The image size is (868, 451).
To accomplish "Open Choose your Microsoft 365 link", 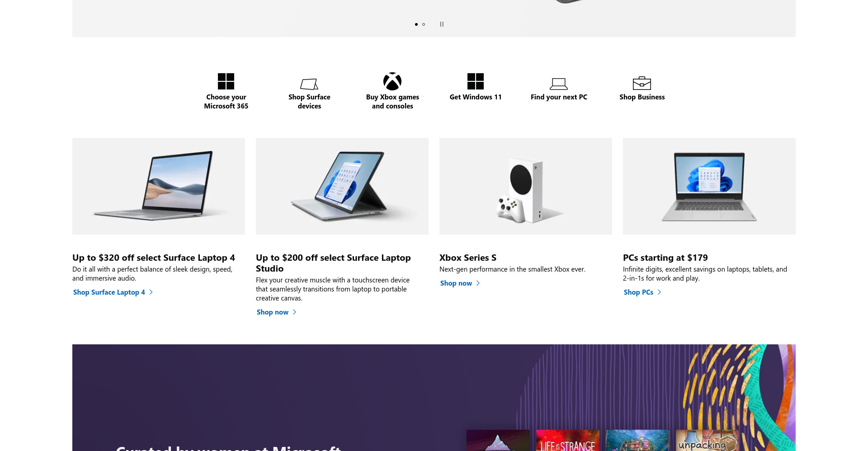I will (226, 101).
